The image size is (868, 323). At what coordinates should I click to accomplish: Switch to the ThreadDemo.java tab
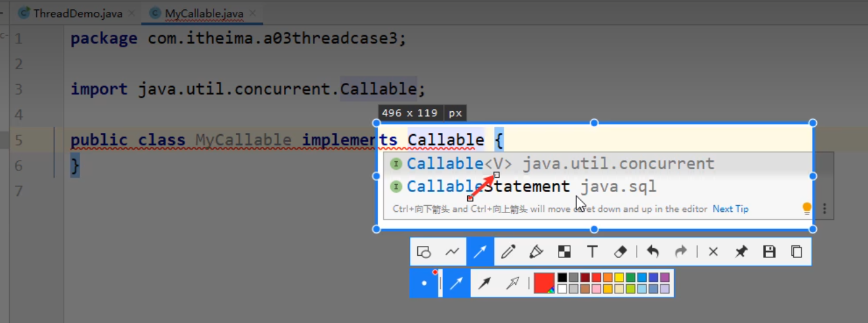78,13
